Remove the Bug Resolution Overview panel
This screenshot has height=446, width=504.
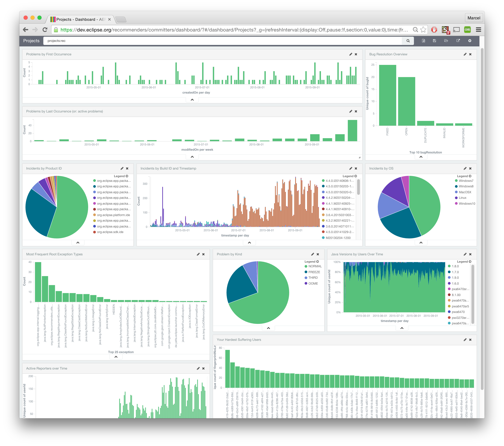point(470,54)
